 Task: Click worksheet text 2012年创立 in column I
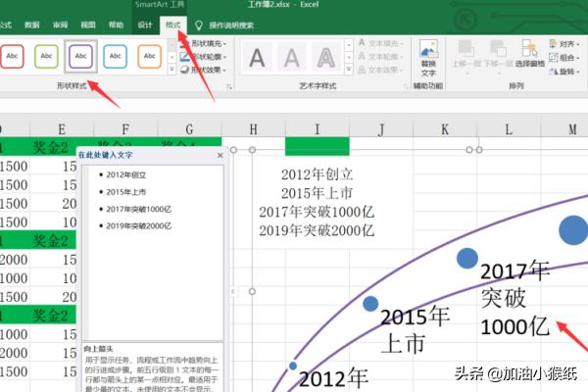pos(318,174)
